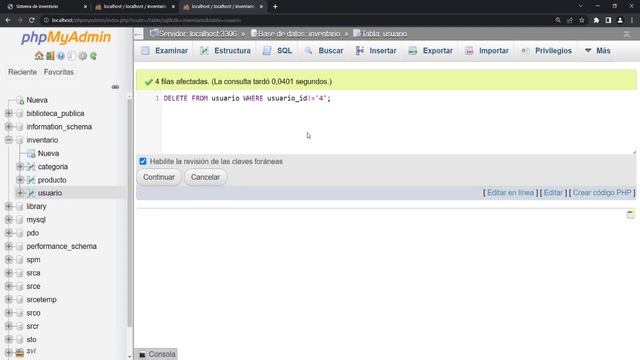The width and height of the screenshot is (640, 360).
Task: Expand producto table node
Action: tap(20, 180)
